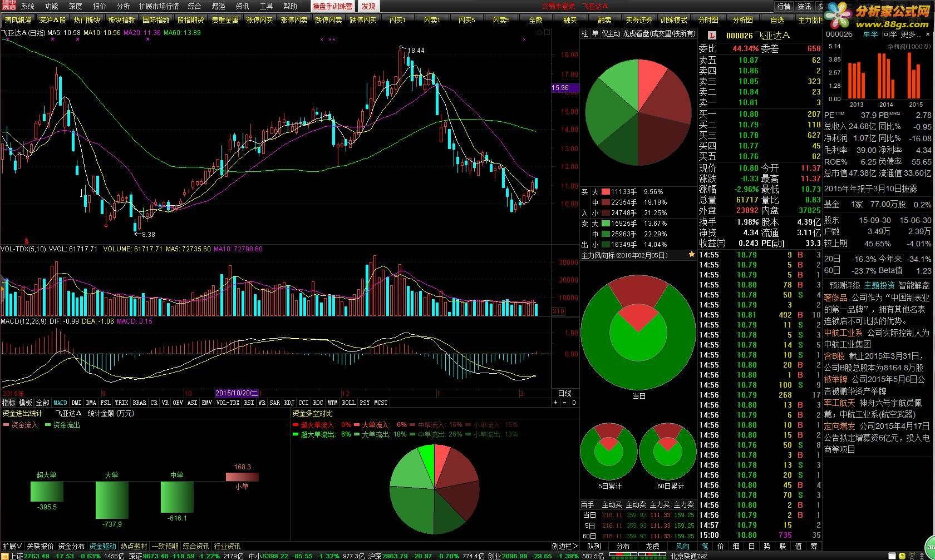
Task: Click the application logo icon at top left
Action: pos(8,6)
